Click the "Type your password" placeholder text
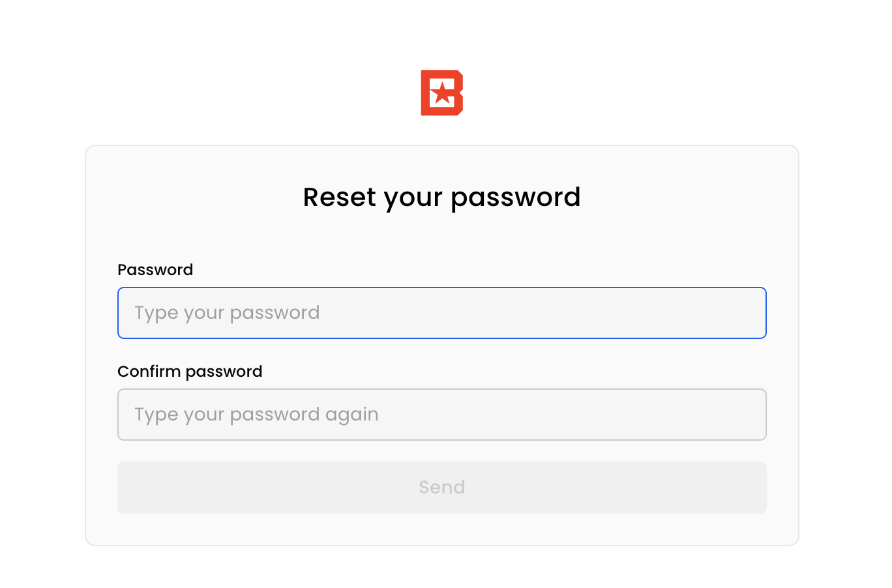This screenshot has height=588, width=892. (227, 313)
